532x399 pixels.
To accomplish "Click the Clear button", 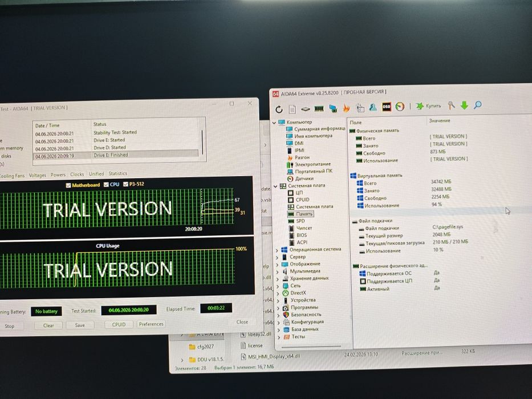I will coord(48,325).
